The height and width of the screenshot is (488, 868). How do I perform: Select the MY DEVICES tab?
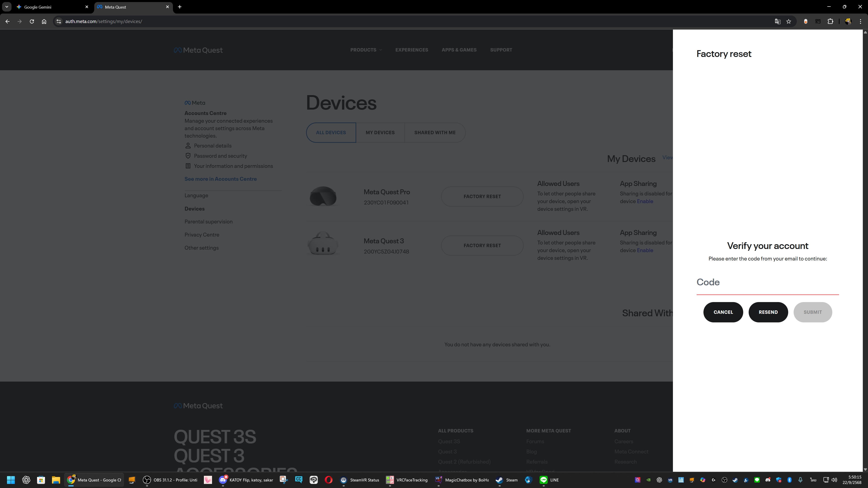pyautogui.click(x=380, y=132)
